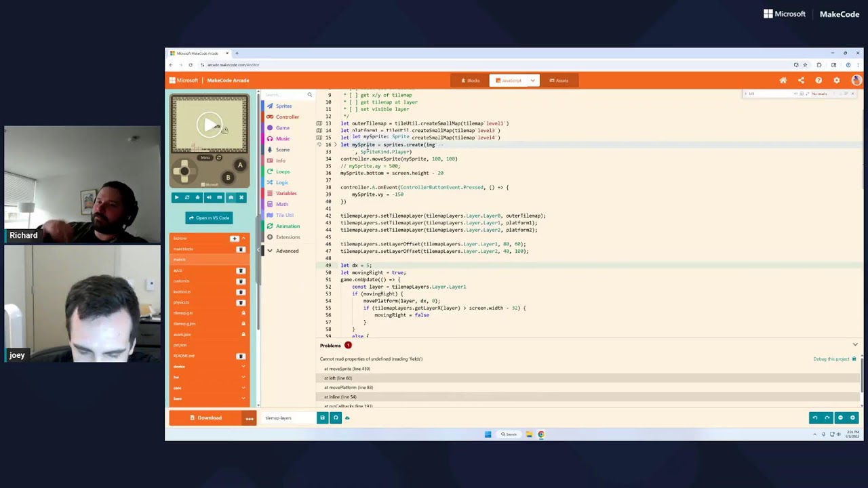This screenshot has width=868, height=488.
Task: Delete the main.blocks file
Action: click(x=240, y=249)
